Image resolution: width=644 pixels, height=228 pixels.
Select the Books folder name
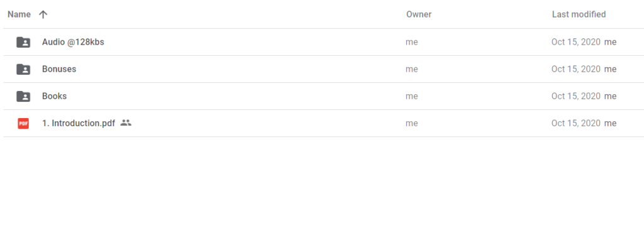click(x=54, y=96)
